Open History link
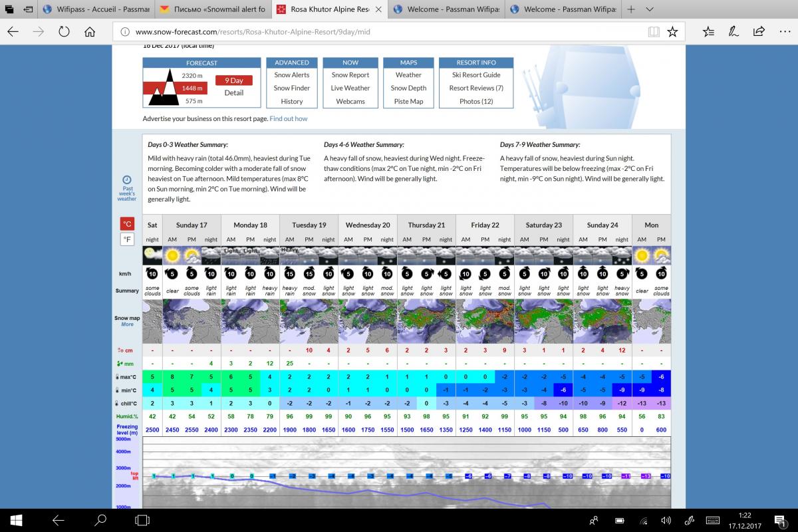Screen dimensions: 798x532 click(x=292, y=101)
